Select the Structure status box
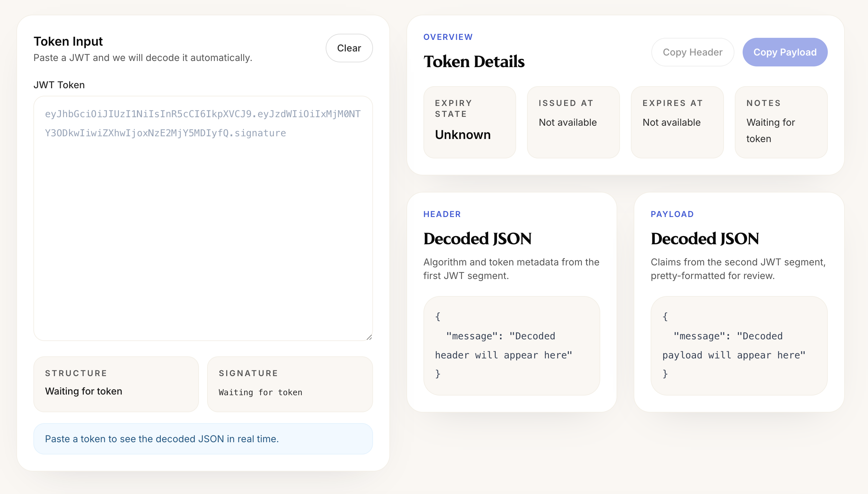 [116, 384]
